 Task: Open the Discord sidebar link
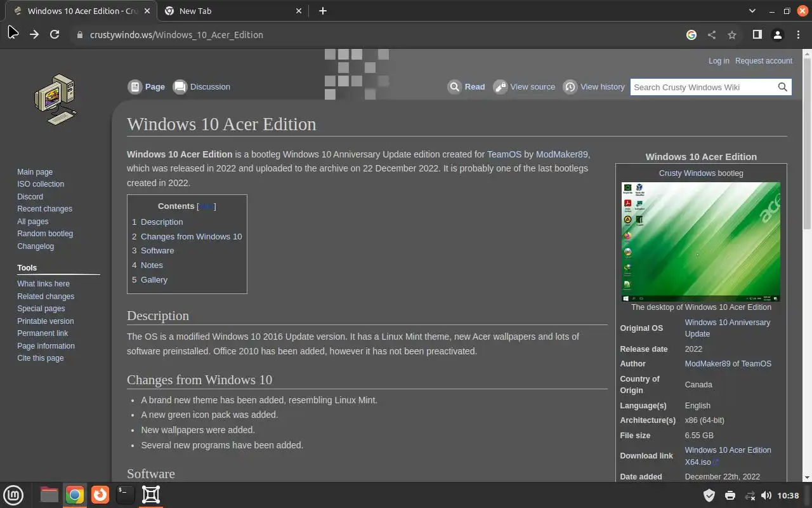tap(30, 197)
